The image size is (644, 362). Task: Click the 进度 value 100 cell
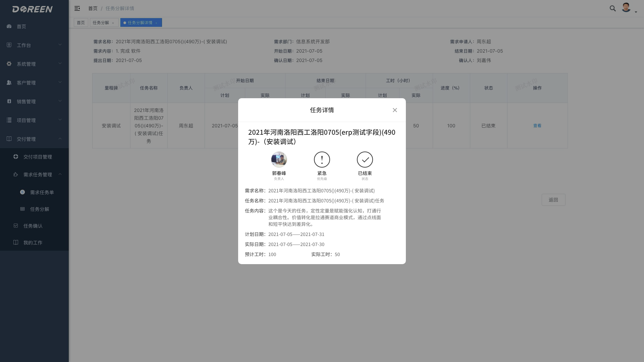(x=451, y=126)
